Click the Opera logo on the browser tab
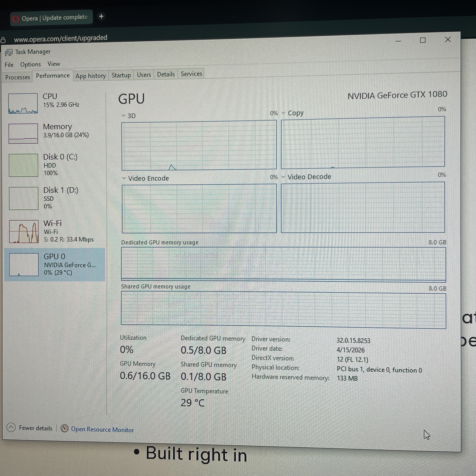This screenshot has width=476, height=476. [15, 19]
